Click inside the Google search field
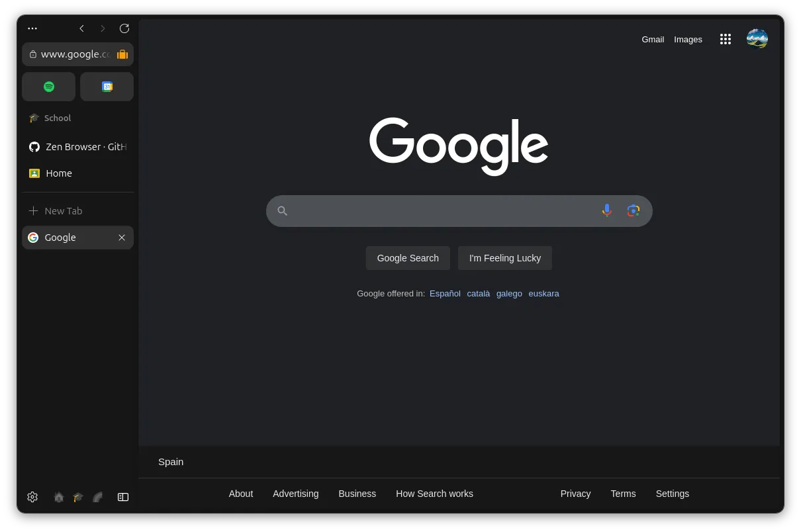The width and height of the screenshot is (801, 532). (x=437, y=210)
